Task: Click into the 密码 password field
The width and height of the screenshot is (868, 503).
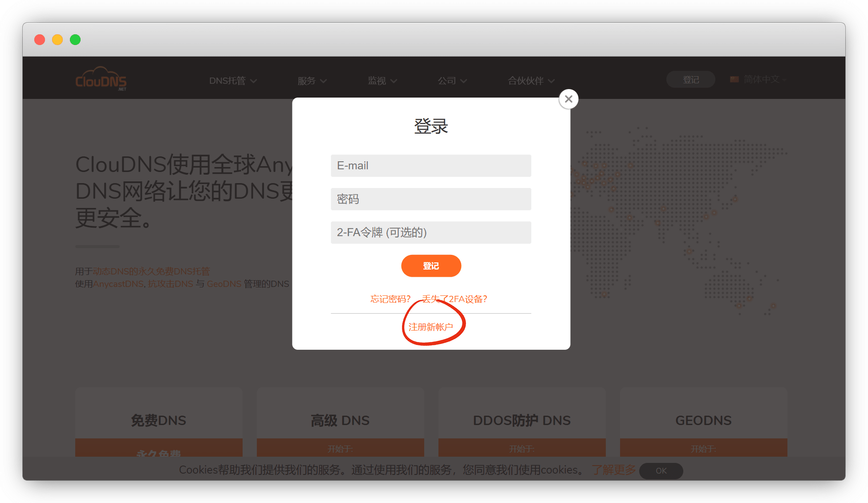Action: coord(431,199)
